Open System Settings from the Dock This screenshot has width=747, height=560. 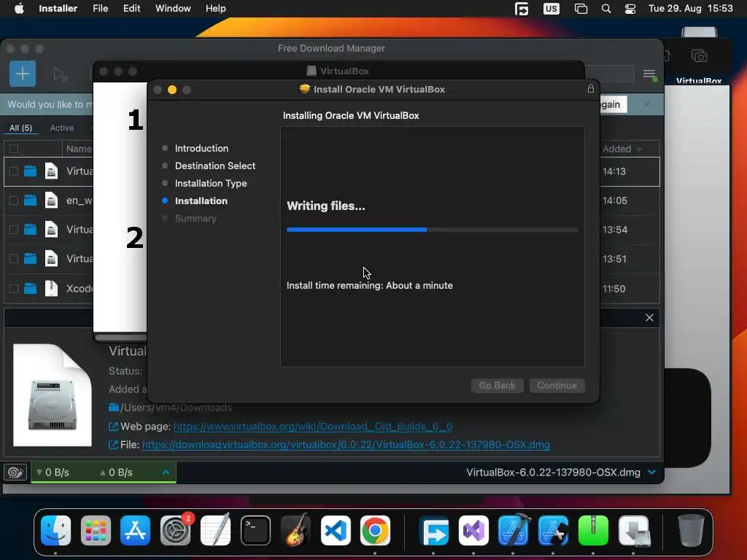(x=175, y=530)
